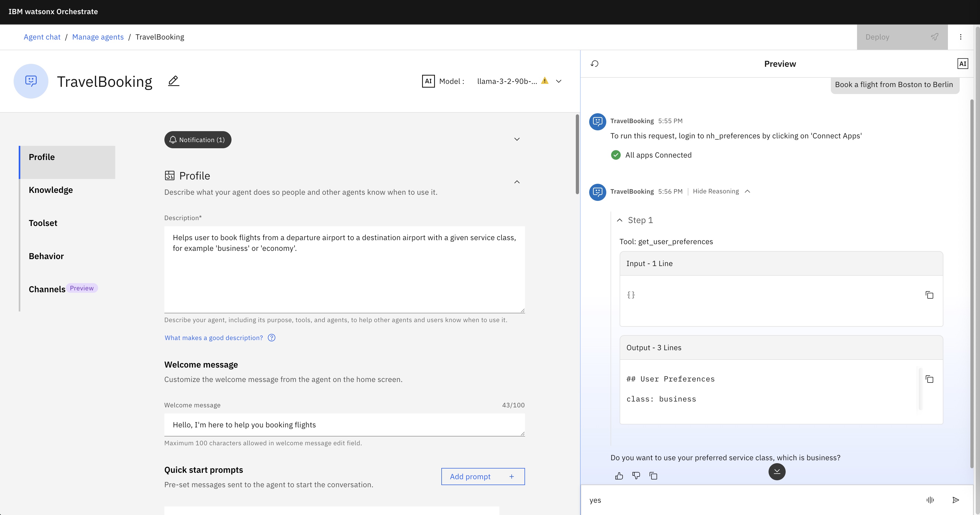Collapse the Step 1 reasoning section

coord(620,220)
